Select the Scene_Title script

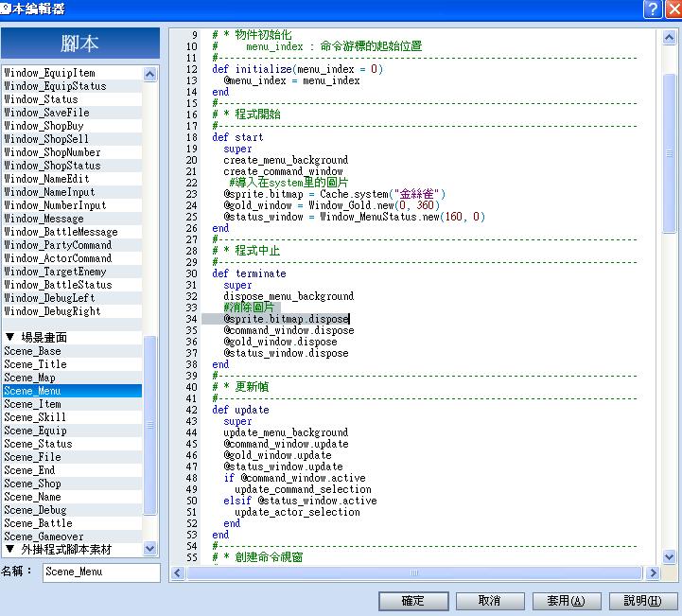point(72,364)
